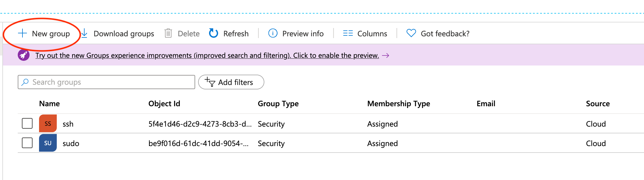
Task: Click in the Search groups field
Action: click(x=109, y=82)
